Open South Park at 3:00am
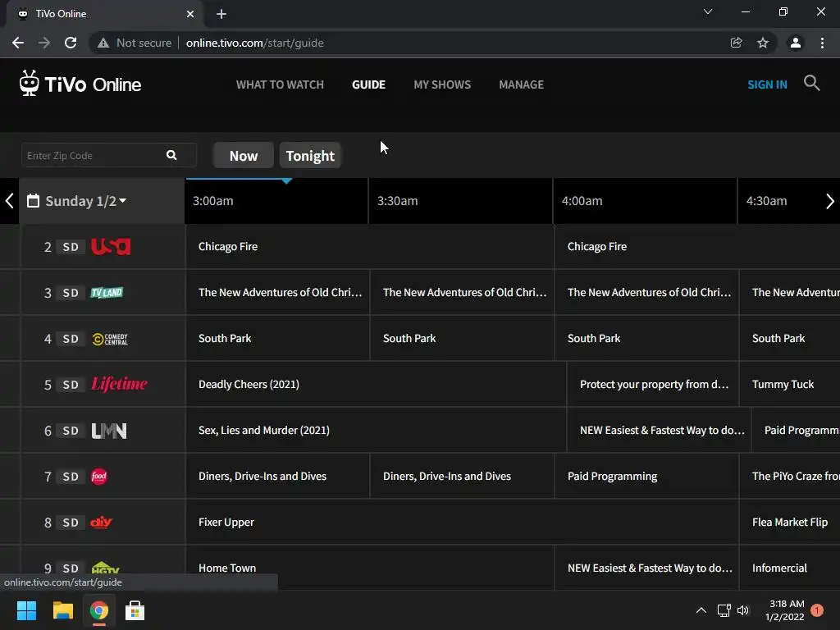This screenshot has height=630, width=840. (x=277, y=339)
